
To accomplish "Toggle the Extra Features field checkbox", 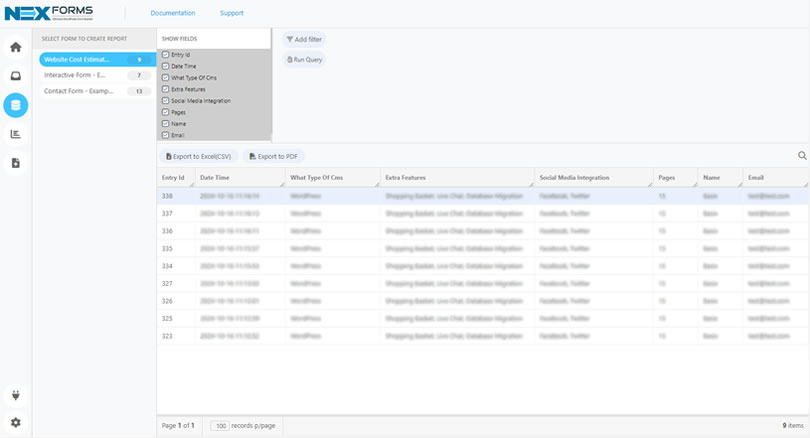I will point(165,89).
